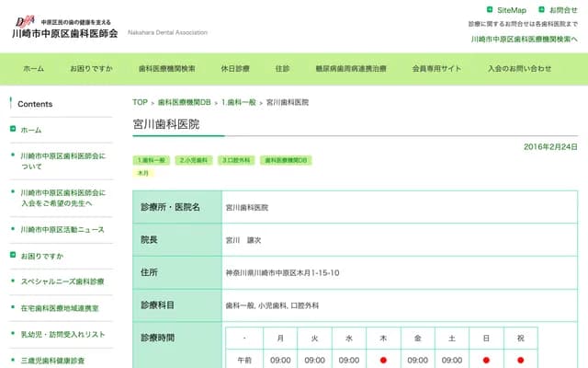This screenshot has height=368, width=588.
Task: Open the 休日診療 navigation item
Action: click(234, 69)
